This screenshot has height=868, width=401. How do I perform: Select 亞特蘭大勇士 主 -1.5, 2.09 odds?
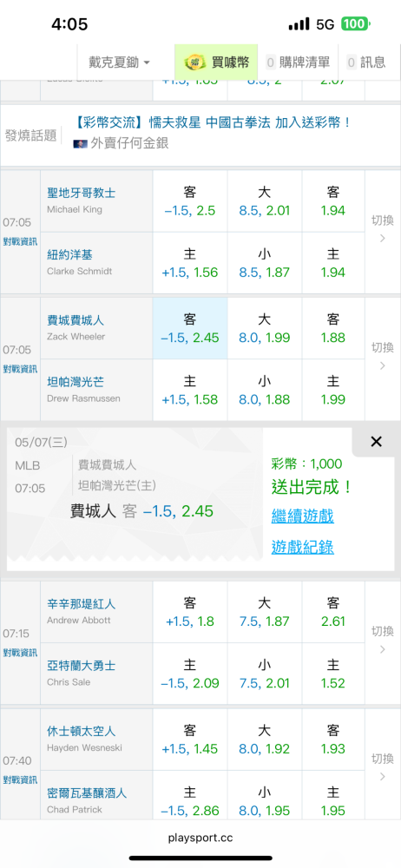pyautogui.click(x=190, y=674)
